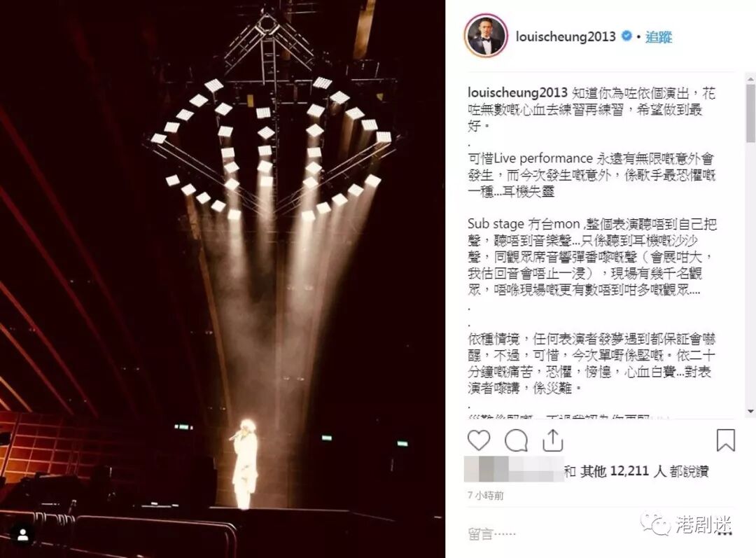
Task: Share the post using the upload arrow icon
Action: [552, 440]
